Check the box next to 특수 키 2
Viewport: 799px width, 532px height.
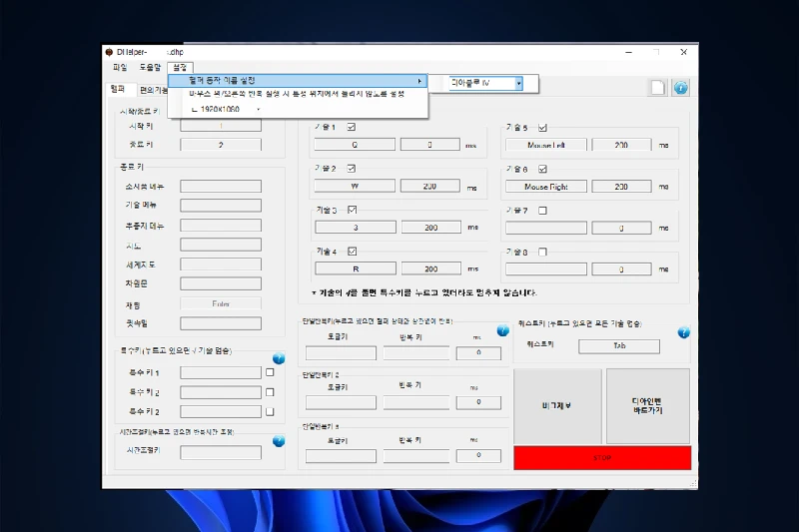pos(270,392)
